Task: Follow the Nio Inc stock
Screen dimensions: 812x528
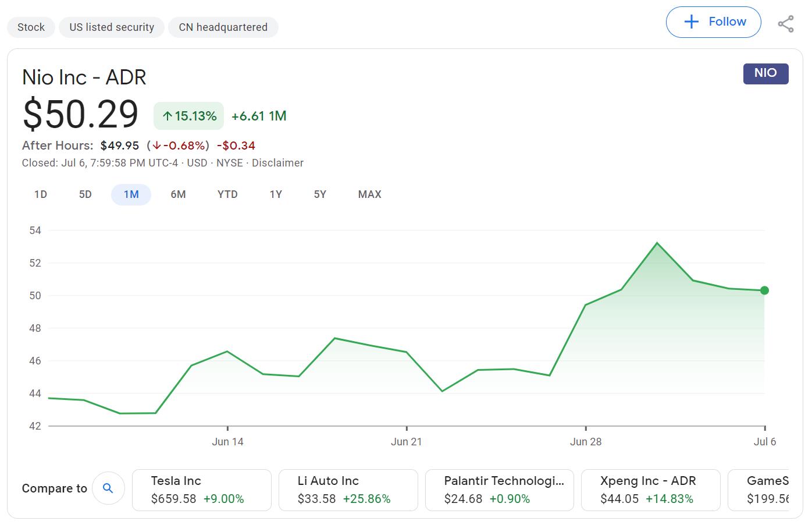Action: 713,22
